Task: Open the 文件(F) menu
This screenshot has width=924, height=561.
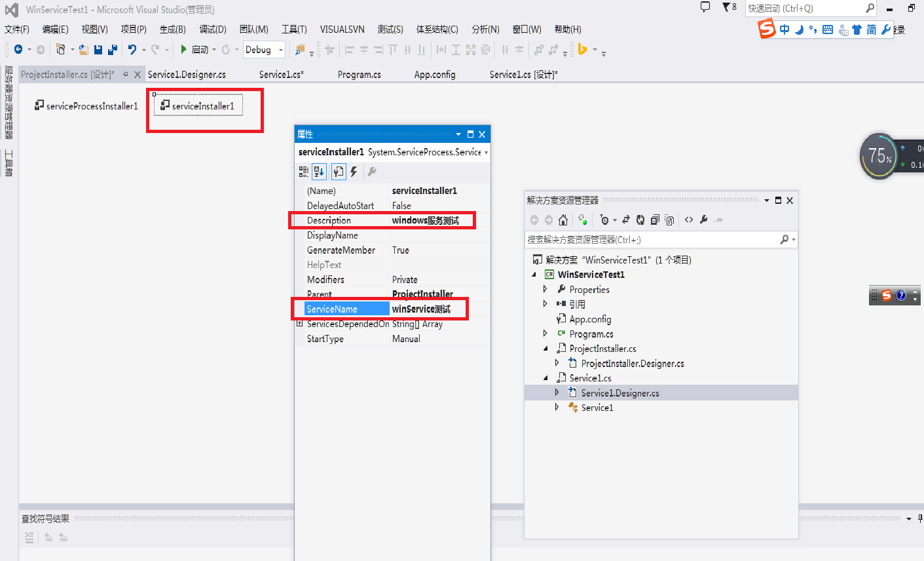Action: coord(17,29)
